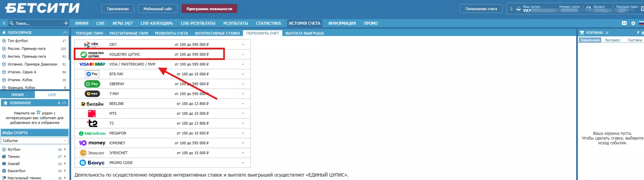Viewport: 644px width, 180px height.
Task: Open Программа лояльности
Action: pyautogui.click(x=209, y=9)
